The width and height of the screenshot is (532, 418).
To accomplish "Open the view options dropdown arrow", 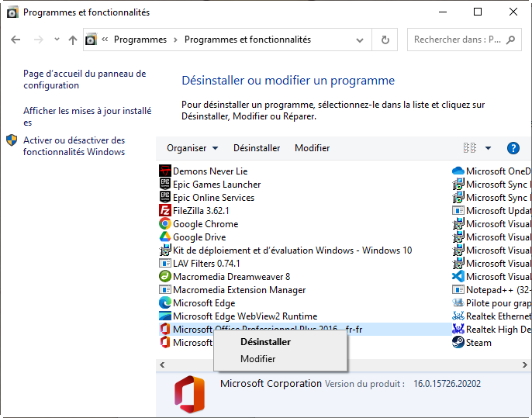I will coord(488,148).
